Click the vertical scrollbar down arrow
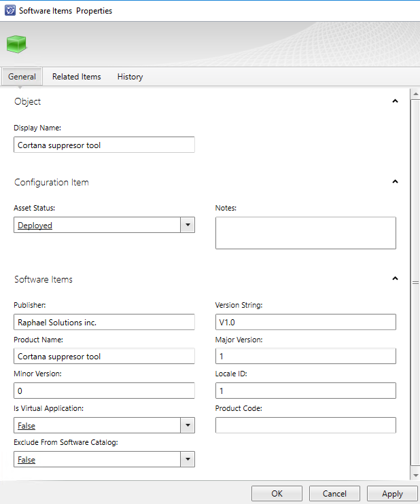Viewport: 420px width, 504px height. (415, 475)
